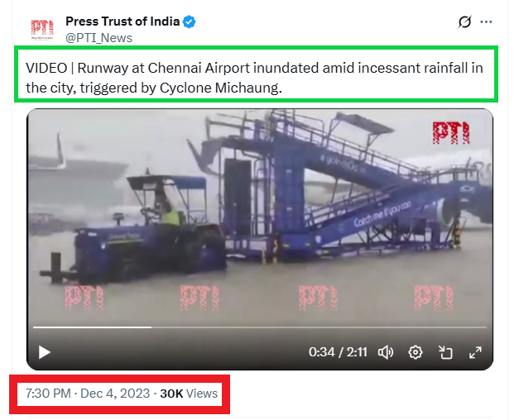The height and width of the screenshot is (420, 519).
Task: Click the red PTI watermark in the video corner
Action: [451, 133]
